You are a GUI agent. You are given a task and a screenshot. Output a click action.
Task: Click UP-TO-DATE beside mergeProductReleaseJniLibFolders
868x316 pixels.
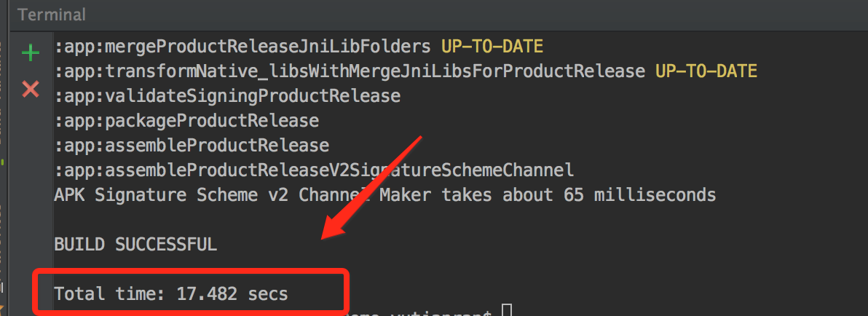(492, 47)
